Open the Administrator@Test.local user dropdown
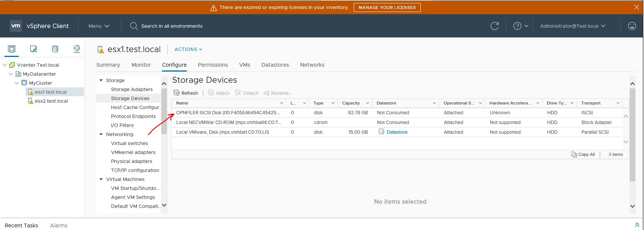This screenshot has height=230, width=644. 573,26
